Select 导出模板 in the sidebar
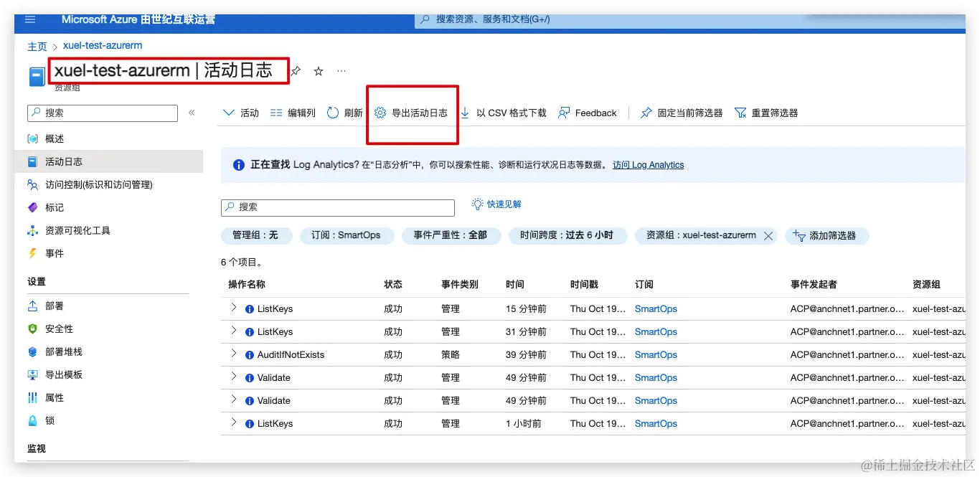Screen dimensions: 980x477 64,374
